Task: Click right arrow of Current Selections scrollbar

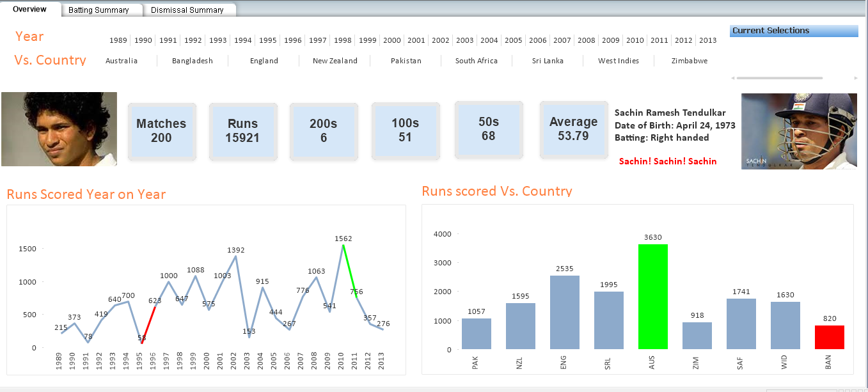Action: 856,78
